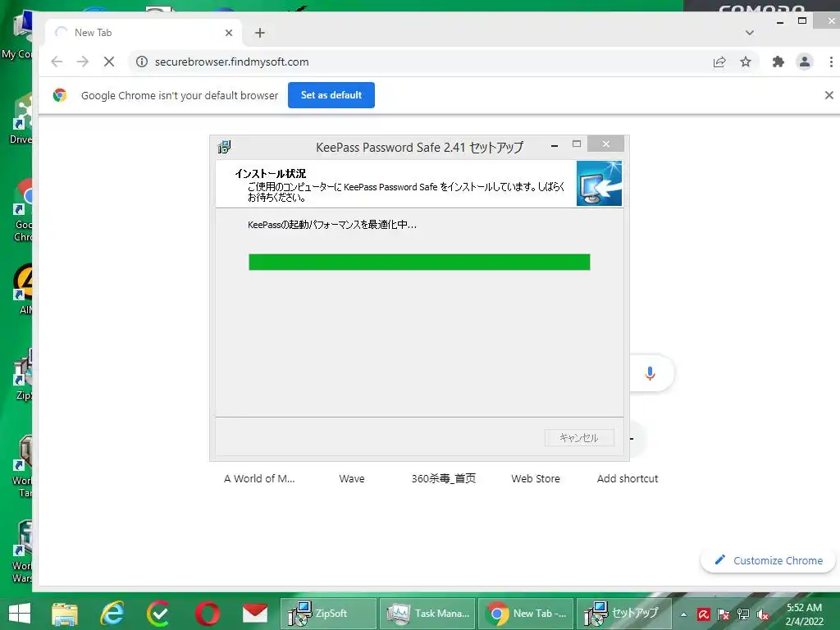840x630 pixels.
Task: Open the Chrome profile avatar
Action: [x=804, y=62]
